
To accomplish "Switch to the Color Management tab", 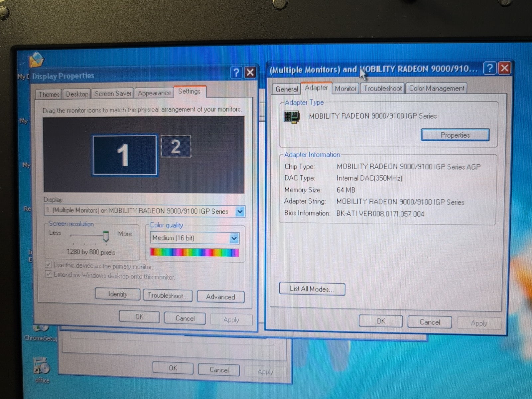I will pos(437,88).
